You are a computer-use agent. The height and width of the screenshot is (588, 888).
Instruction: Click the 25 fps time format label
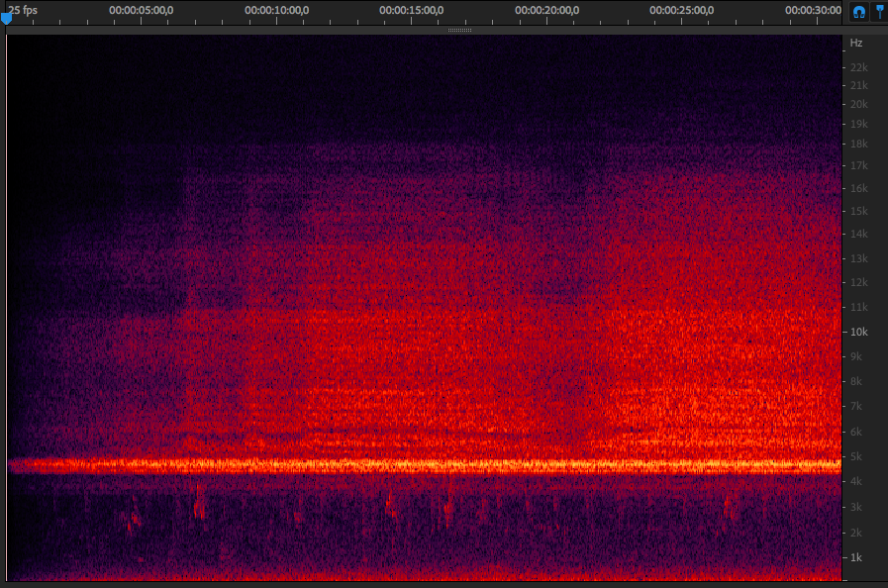click(24, 10)
